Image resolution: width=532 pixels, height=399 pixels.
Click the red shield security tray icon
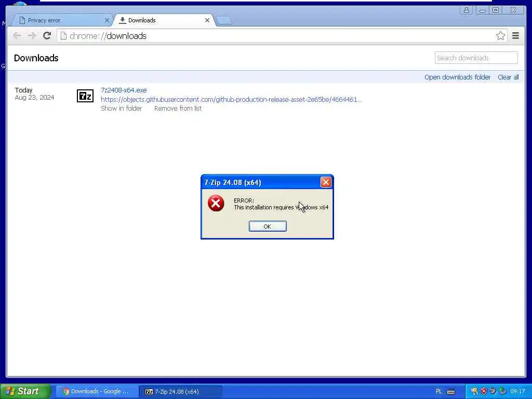484,391
